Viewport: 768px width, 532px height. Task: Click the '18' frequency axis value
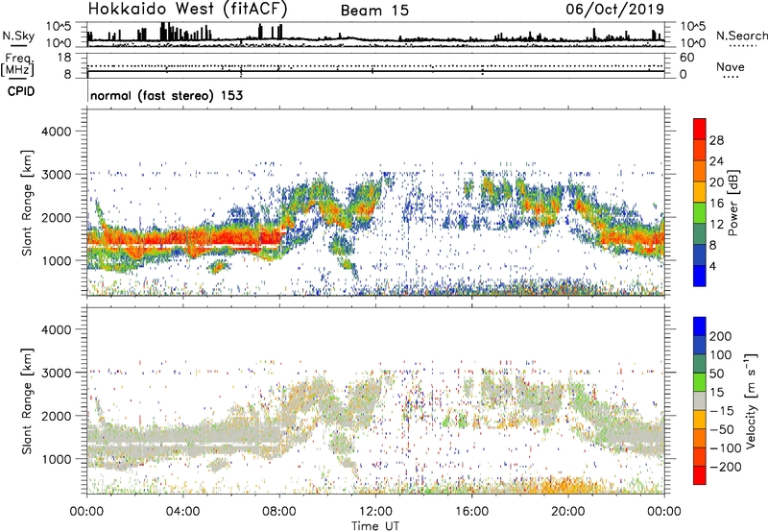[x=64, y=58]
